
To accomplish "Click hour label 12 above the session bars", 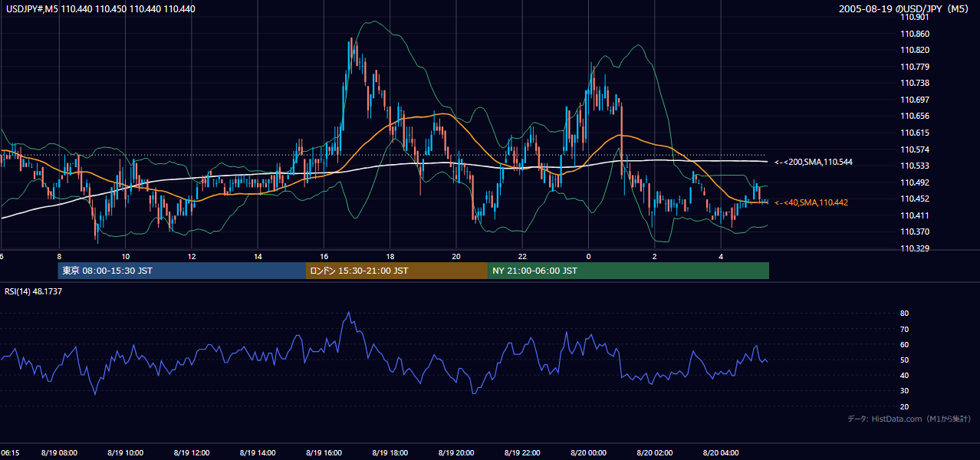I will point(191,256).
